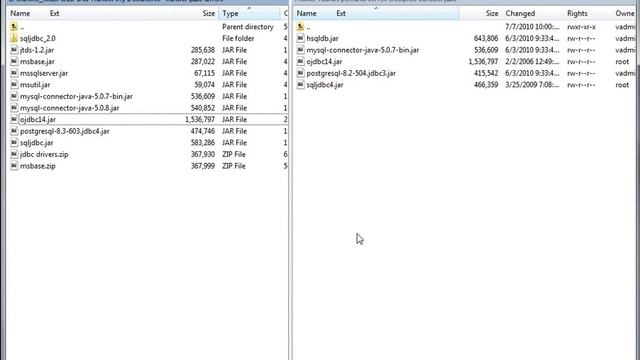
Task: Click the ojdbc14.jar file icon in left panel
Action: [14, 120]
